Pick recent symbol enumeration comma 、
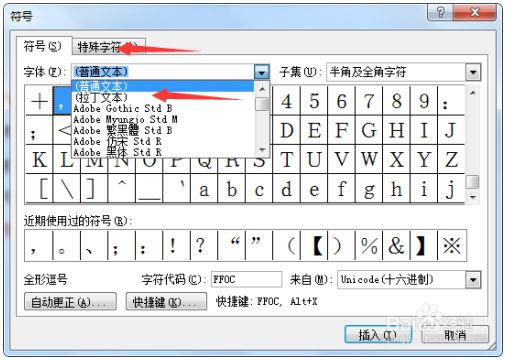The height and width of the screenshot is (360, 506). 94,246
